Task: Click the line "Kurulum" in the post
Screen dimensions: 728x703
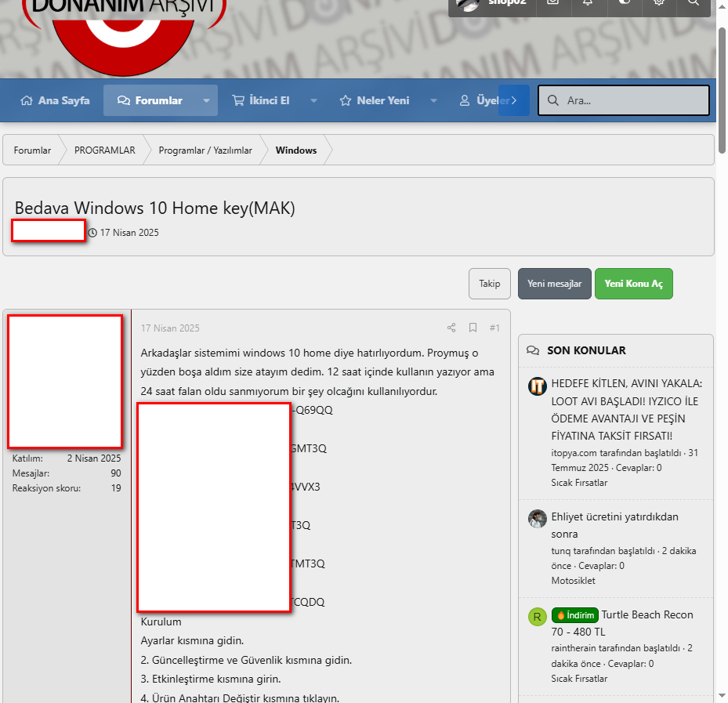Action: click(161, 621)
